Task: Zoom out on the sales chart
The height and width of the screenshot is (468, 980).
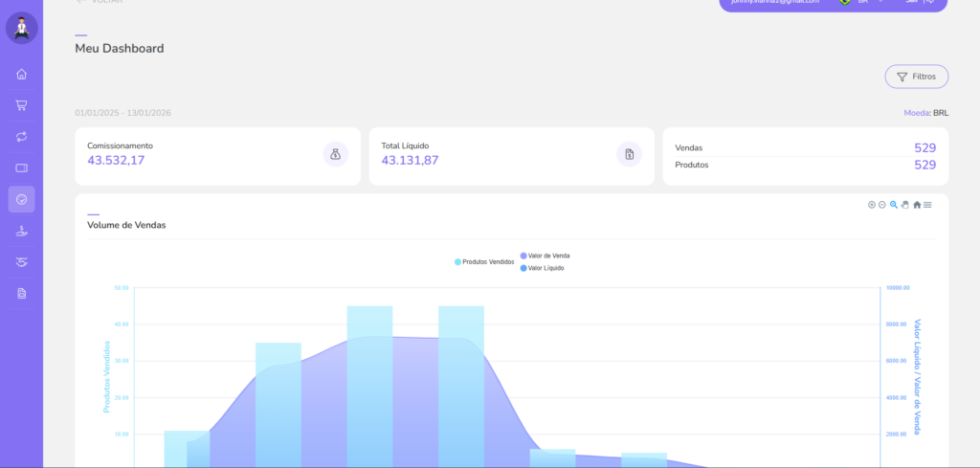Action: point(882,205)
